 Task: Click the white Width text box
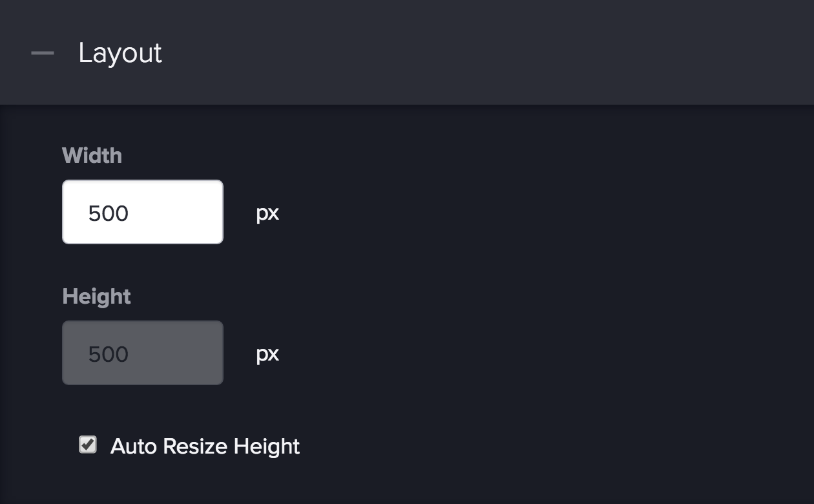coord(143,212)
